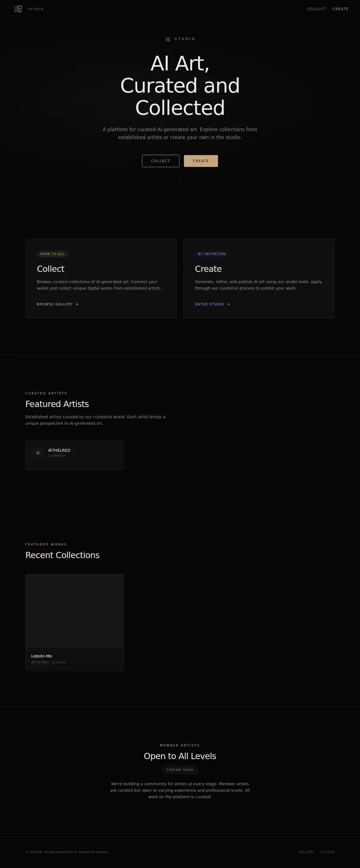Select the '1 collection' text
This screenshot has height=868, width=360.
pyautogui.click(x=57, y=456)
